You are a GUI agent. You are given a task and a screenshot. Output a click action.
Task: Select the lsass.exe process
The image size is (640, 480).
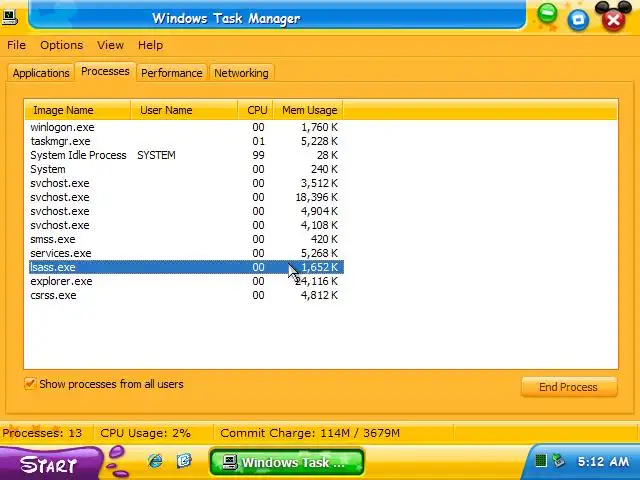point(187,267)
